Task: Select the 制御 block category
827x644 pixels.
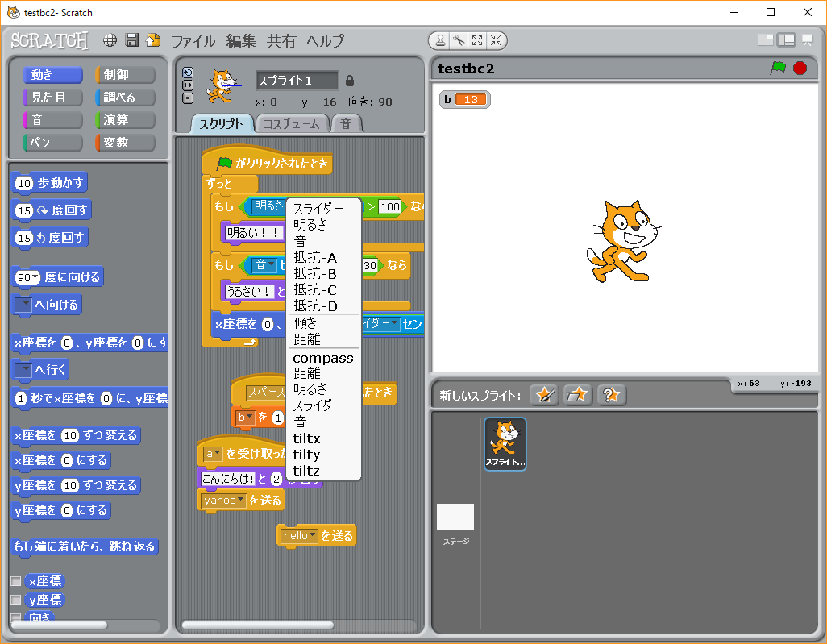Action: click(125, 75)
